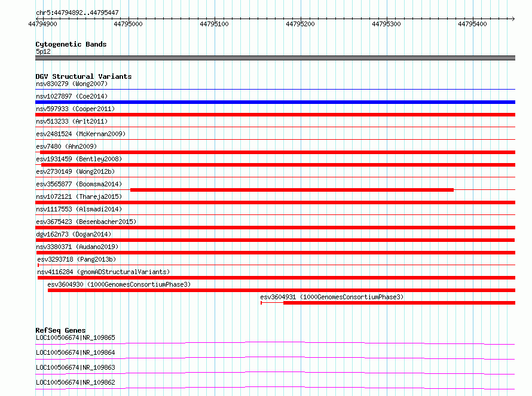Click the red esv3604930 variant bar

[x=282, y=290]
